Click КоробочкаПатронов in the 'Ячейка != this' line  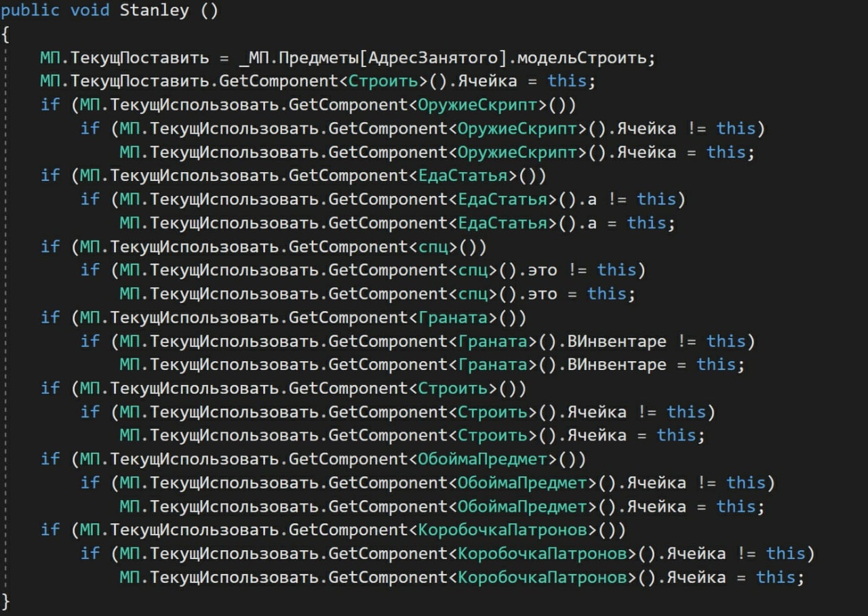(x=542, y=554)
